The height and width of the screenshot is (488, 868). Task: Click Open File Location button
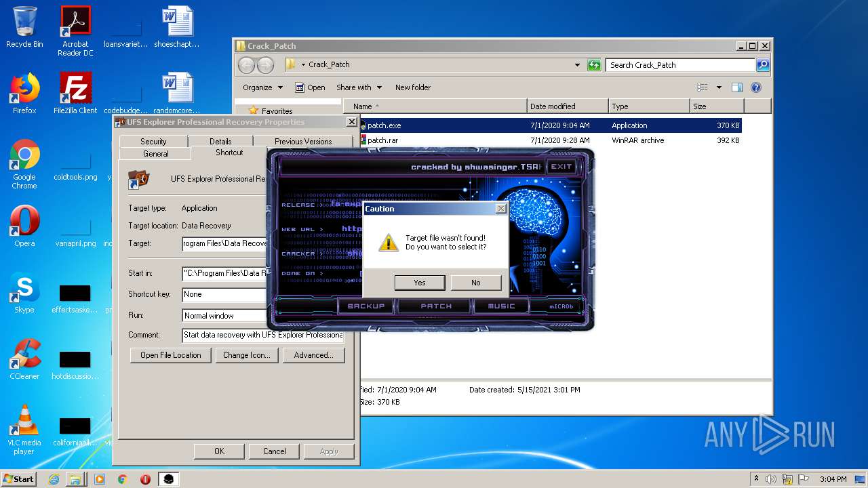(171, 355)
